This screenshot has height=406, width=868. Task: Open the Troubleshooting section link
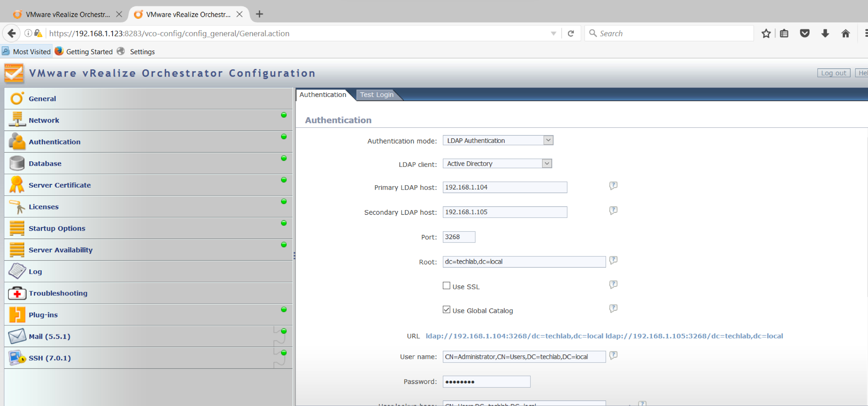(58, 293)
